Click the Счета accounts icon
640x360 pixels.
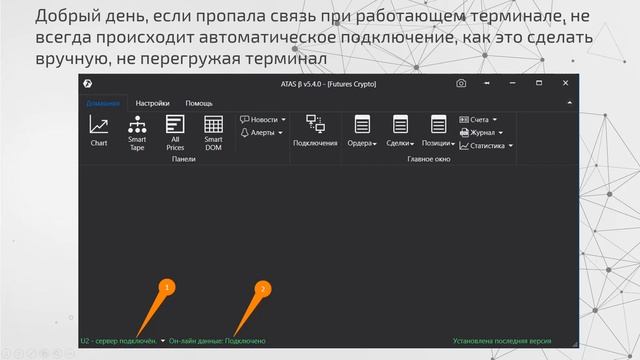[464, 120]
